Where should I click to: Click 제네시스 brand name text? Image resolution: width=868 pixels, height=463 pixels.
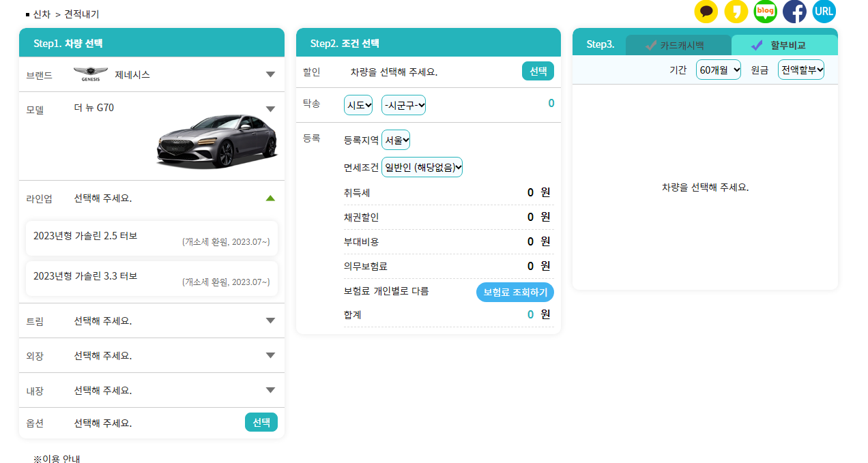(x=132, y=75)
